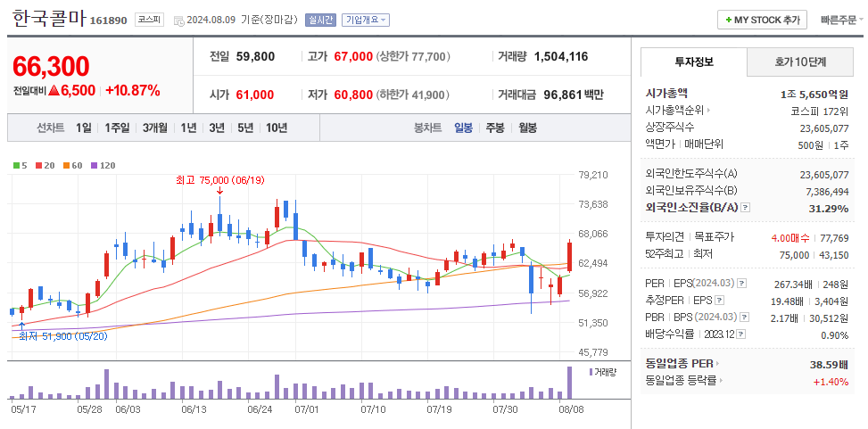Click the 최저 51,900 (05/20) chart marker
The width and height of the screenshot is (868, 429).
tap(63, 336)
